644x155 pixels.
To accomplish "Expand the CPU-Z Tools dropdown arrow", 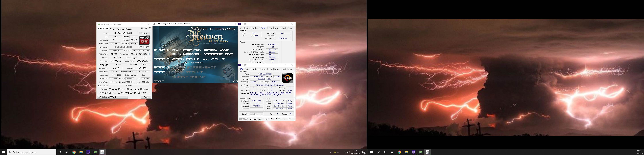I will [x=272, y=119].
